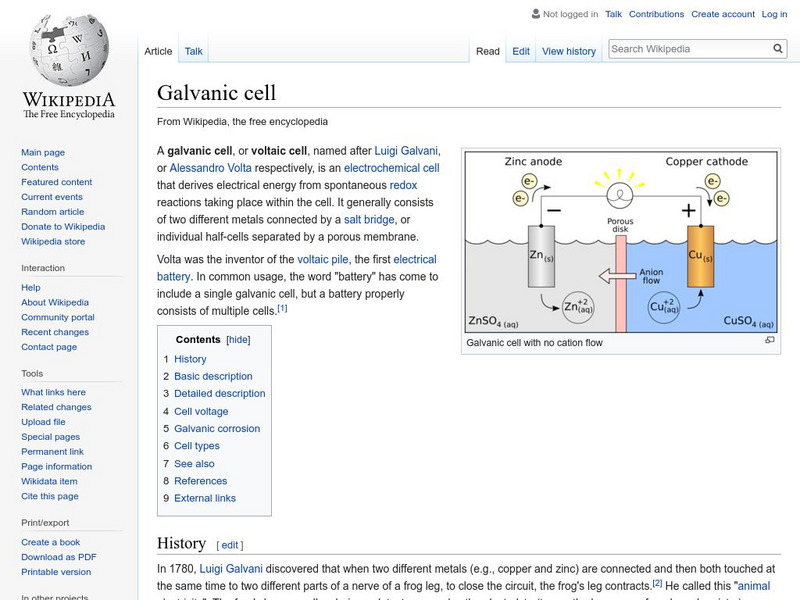Jump to Cell types section
This screenshot has height=600, width=800.
(196, 446)
